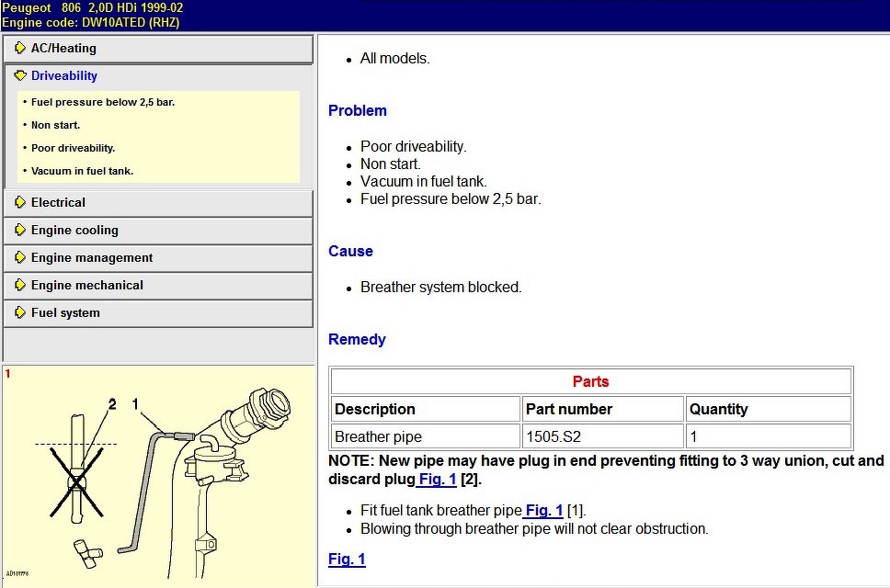The height and width of the screenshot is (588, 890).
Task: Click the 1505.S2 part number cell
Action: point(603,436)
